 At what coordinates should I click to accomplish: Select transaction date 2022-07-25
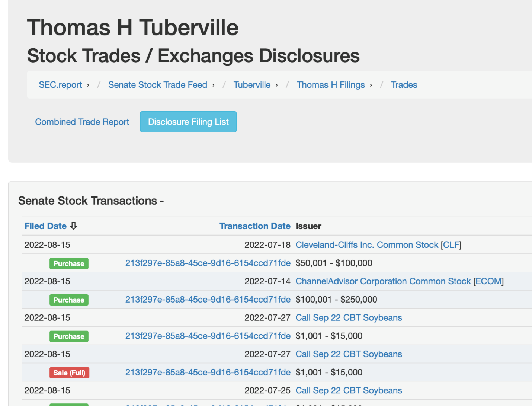[x=267, y=390]
